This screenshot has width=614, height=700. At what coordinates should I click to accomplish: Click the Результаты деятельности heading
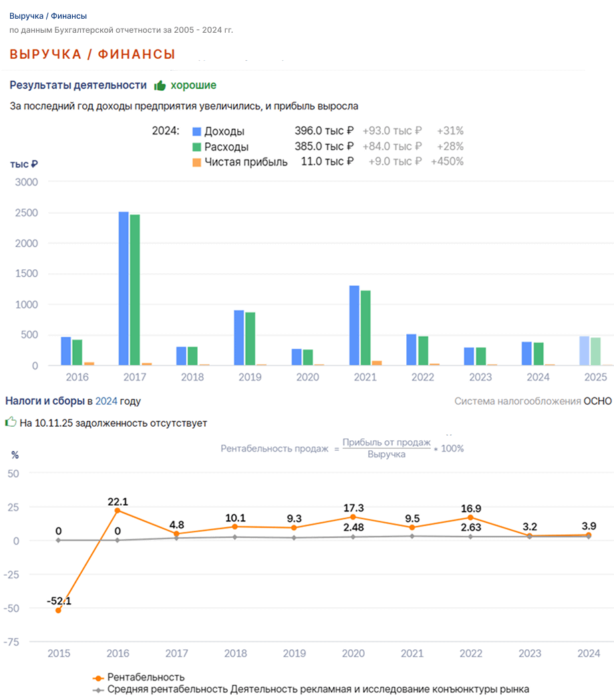tap(78, 85)
